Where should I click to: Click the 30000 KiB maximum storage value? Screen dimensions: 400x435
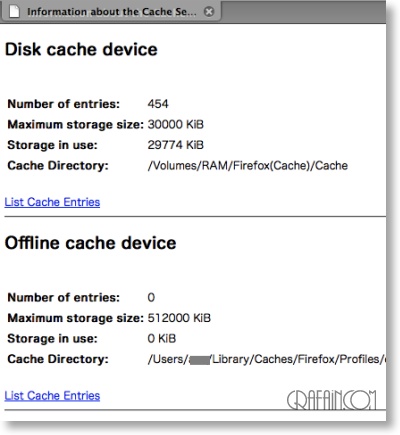pyautogui.click(x=176, y=124)
